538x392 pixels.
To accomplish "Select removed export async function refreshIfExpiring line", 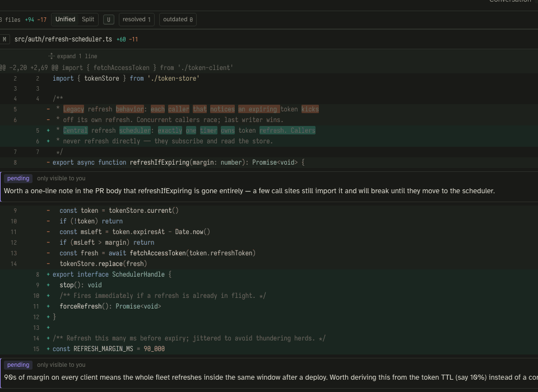I will pos(269,162).
